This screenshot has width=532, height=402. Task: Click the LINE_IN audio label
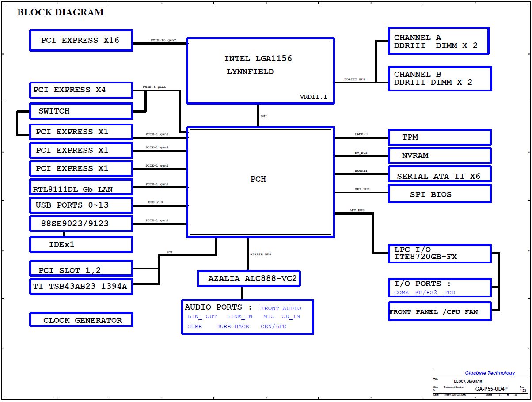click(x=239, y=316)
